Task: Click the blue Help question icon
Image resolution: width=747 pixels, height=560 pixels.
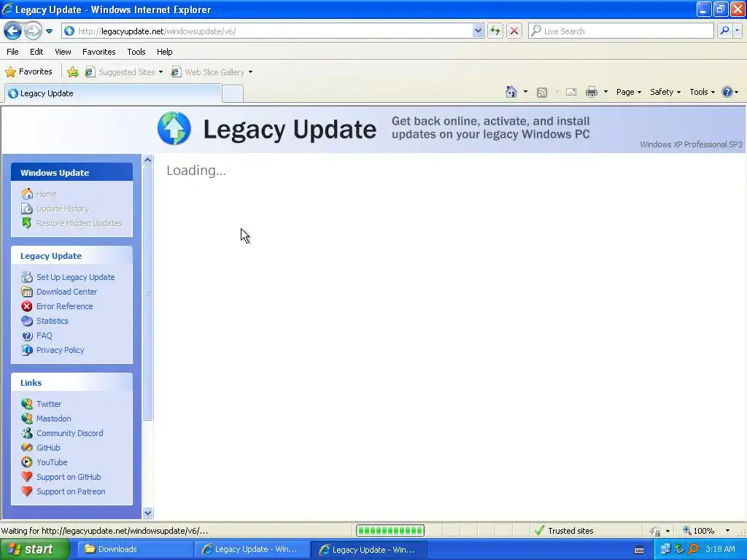Action: point(727,92)
